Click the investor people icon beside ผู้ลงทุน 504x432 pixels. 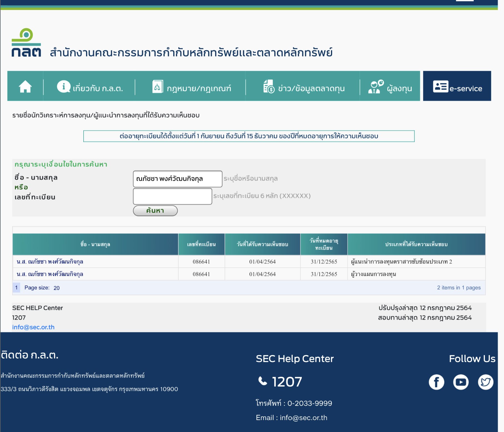click(376, 87)
